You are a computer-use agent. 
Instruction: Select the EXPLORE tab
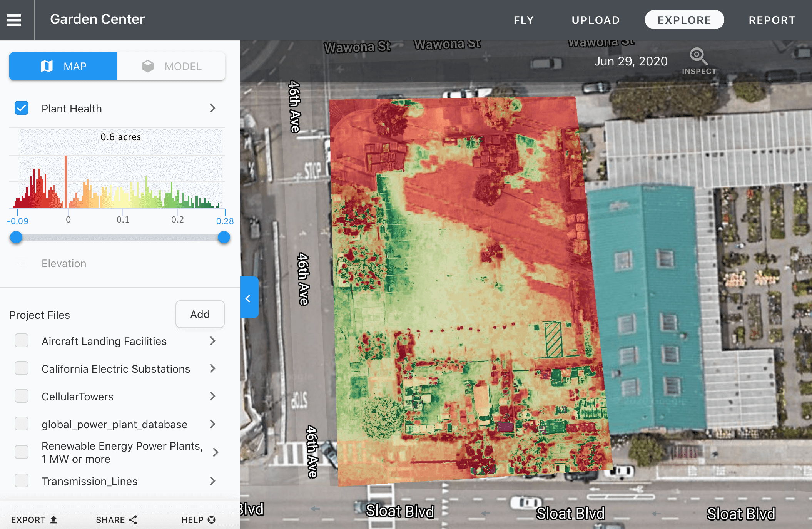point(683,20)
